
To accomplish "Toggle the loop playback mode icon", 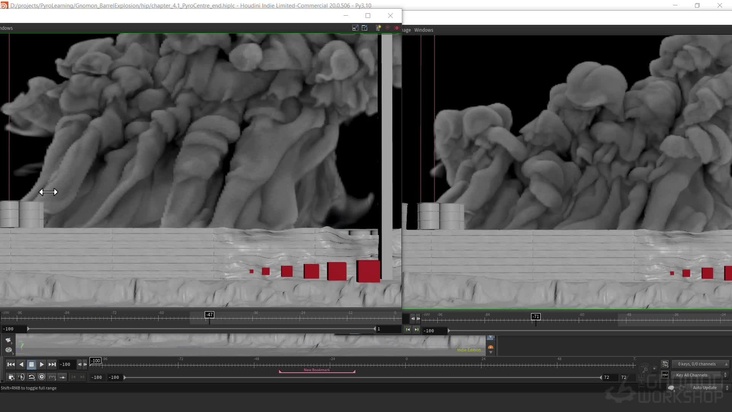I will click(31, 377).
